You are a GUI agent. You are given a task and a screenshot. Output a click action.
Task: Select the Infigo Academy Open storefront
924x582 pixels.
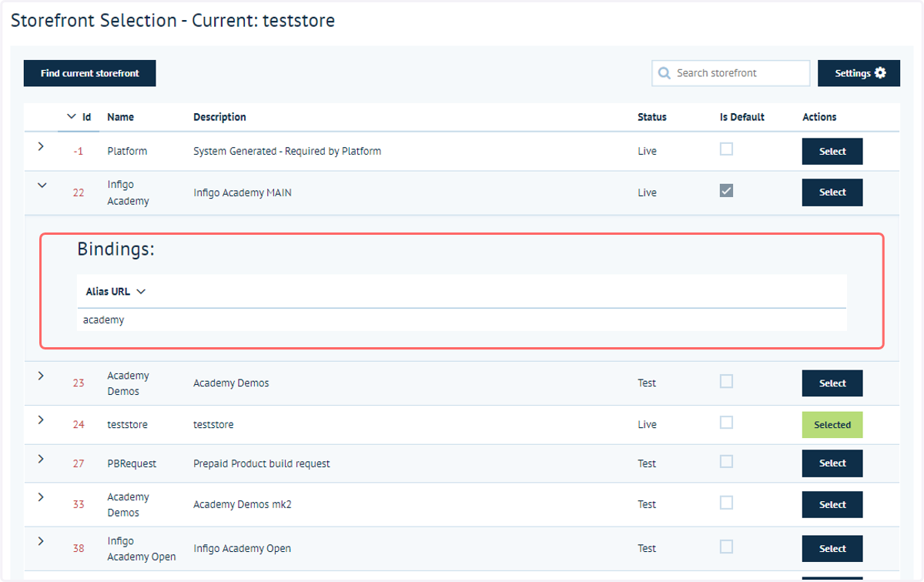coord(832,549)
